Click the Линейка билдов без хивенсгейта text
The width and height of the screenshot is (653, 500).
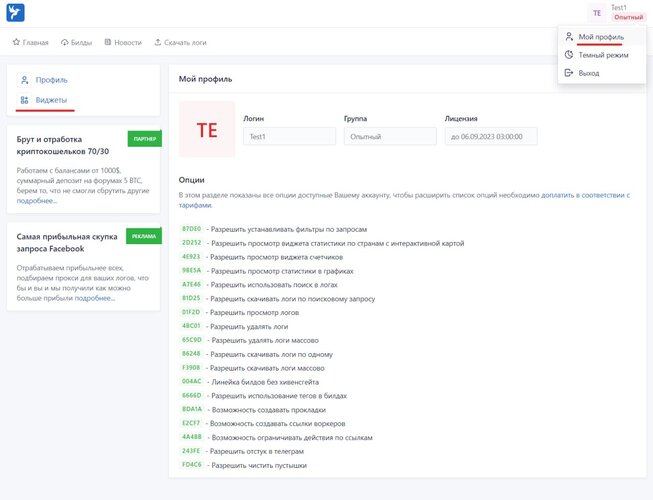[265, 382]
